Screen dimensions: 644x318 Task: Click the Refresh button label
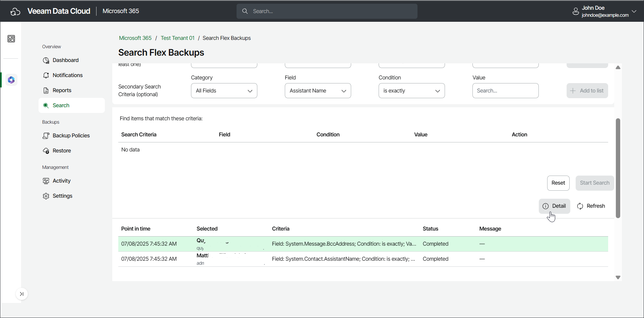point(596,206)
